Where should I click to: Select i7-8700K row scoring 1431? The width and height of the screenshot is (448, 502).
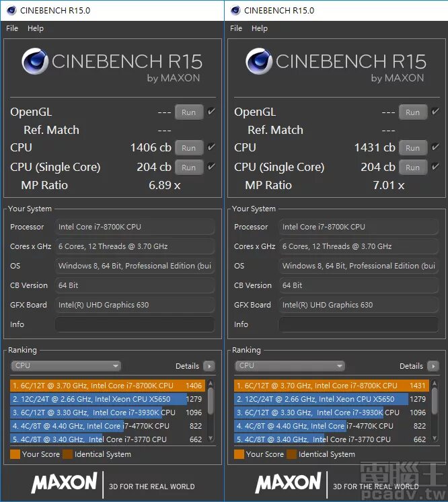coord(332,386)
